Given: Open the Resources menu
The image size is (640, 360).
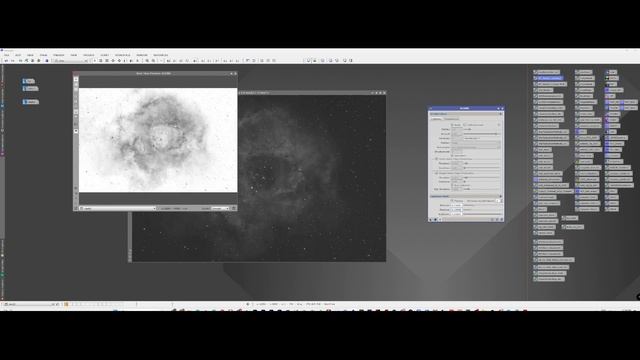Looking at the screenshot, I should coord(160,55).
